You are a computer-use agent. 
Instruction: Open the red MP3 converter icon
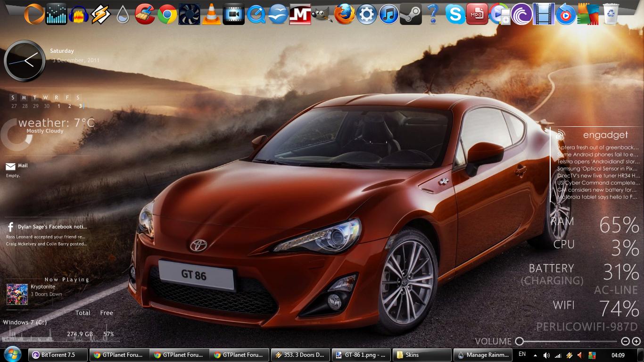tap(477, 15)
